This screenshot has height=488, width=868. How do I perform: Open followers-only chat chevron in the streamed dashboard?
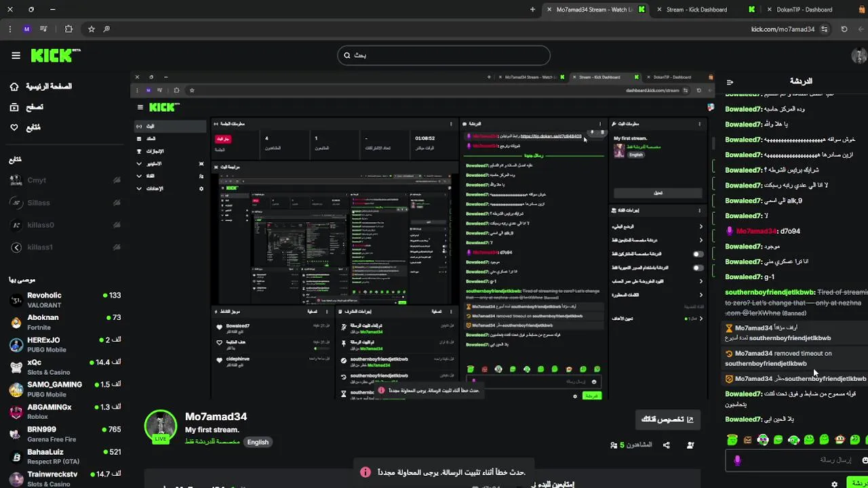pyautogui.click(x=701, y=240)
